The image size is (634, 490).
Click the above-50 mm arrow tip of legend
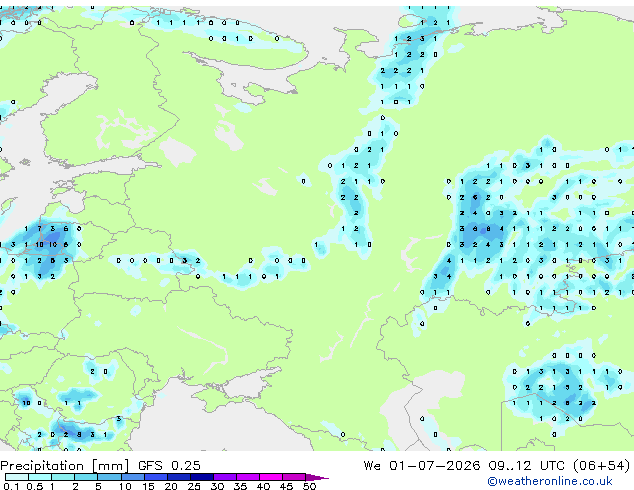tap(317, 477)
